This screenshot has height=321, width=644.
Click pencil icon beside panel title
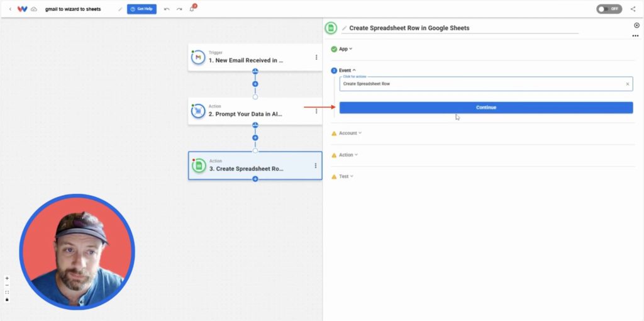[x=345, y=28]
